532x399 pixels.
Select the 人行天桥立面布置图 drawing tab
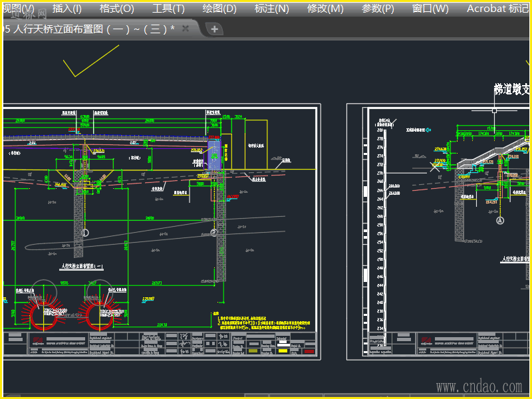click(90, 29)
